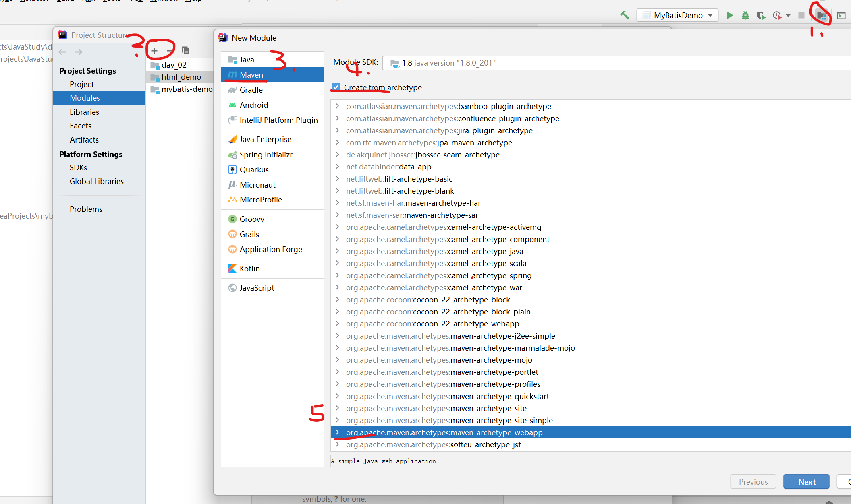Start debugging with the bug icon
This screenshot has height=504, width=851.
(745, 15)
